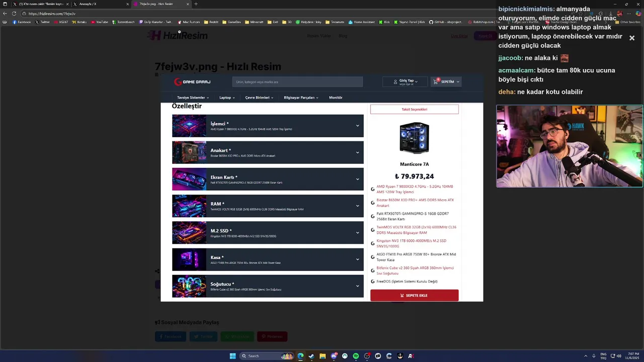
Task: Click the Game Garaj product search field
Action: coord(297,82)
